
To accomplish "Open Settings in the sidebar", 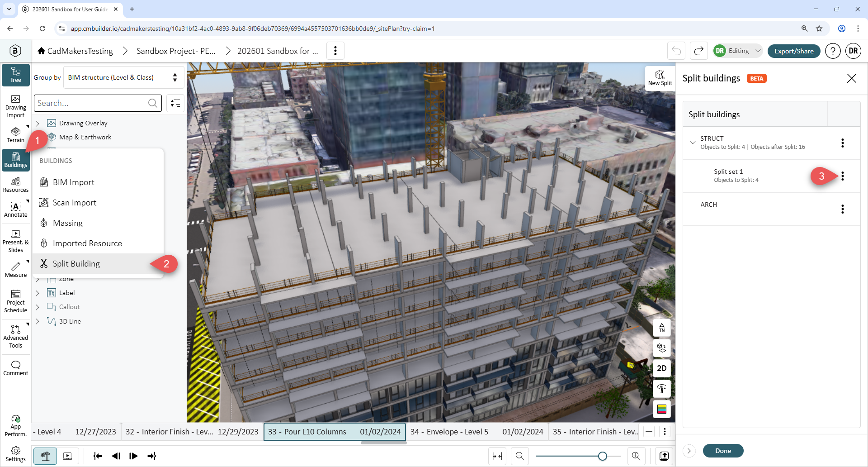I will tap(16, 454).
